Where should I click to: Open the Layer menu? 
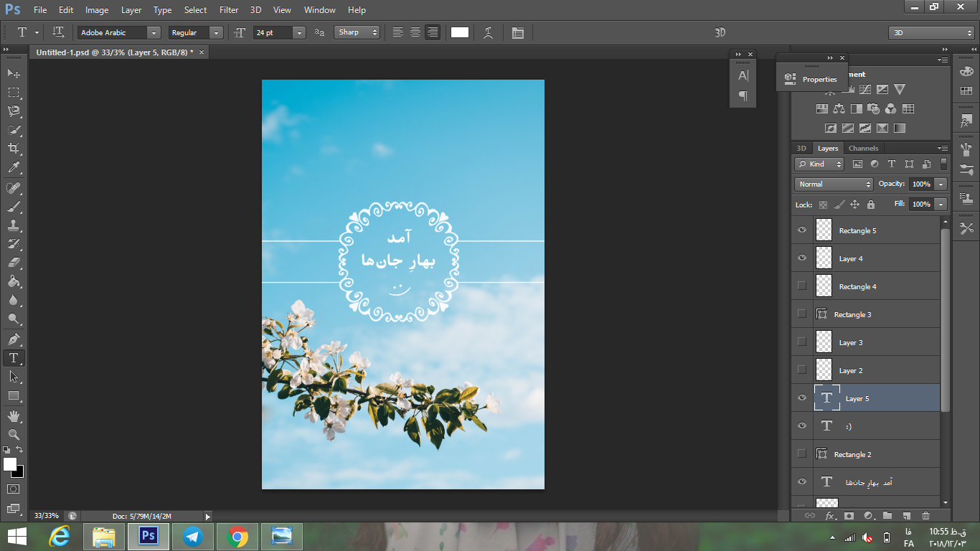click(131, 10)
